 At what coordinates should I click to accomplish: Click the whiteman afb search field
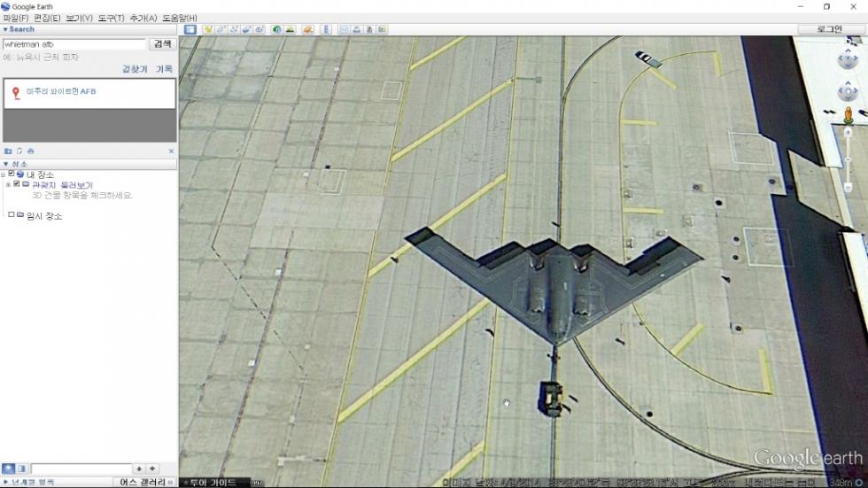pos(74,43)
